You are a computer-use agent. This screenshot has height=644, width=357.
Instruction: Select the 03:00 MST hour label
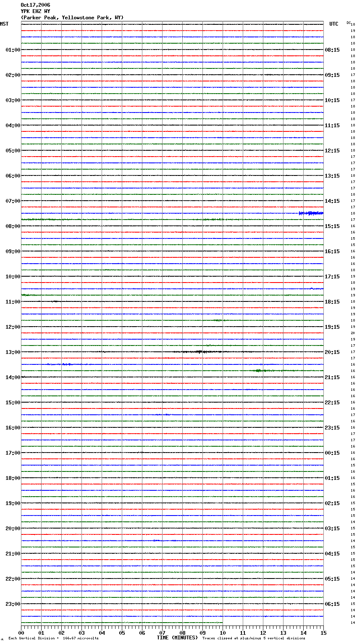click(x=13, y=100)
